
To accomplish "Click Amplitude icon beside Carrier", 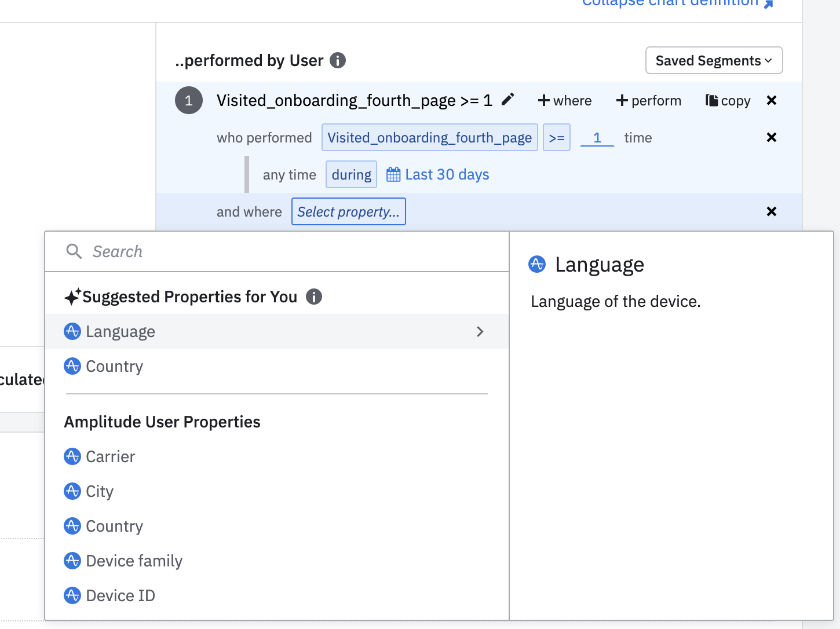I will point(72,456).
